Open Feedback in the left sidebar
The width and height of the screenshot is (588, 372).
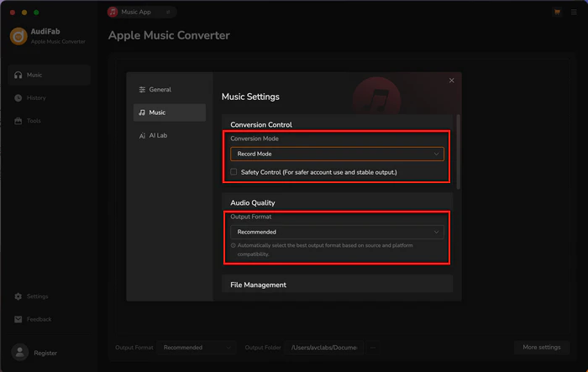tap(49, 319)
